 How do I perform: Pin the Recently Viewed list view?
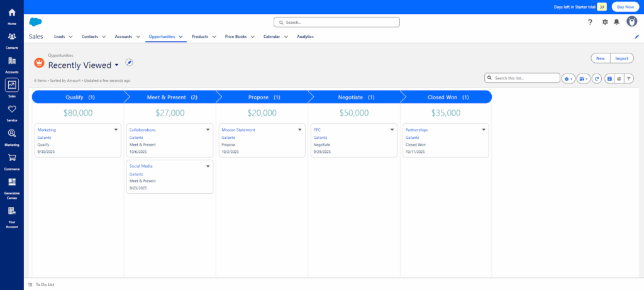point(129,63)
